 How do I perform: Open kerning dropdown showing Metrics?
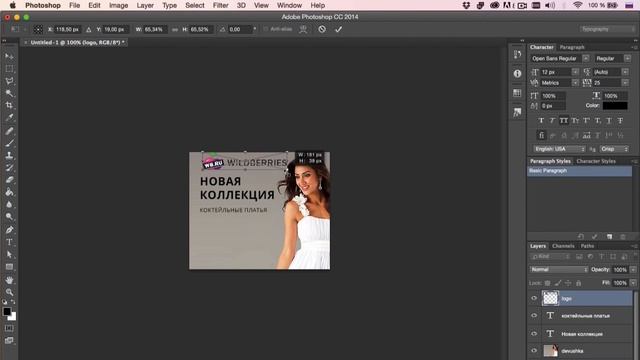pos(575,83)
